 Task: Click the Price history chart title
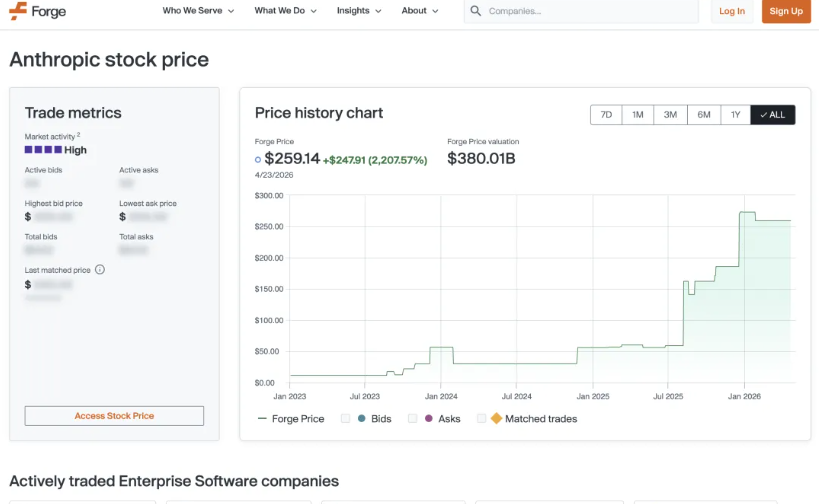[x=319, y=113]
